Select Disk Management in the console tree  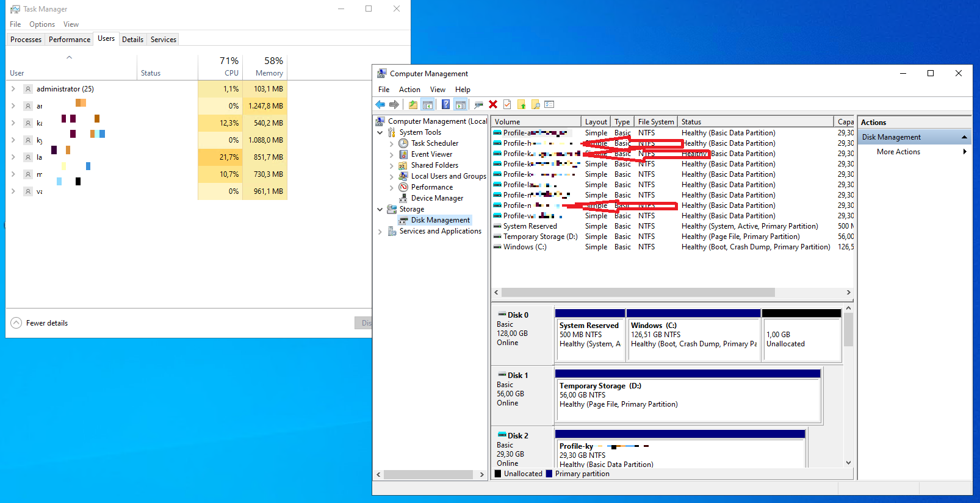[440, 220]
